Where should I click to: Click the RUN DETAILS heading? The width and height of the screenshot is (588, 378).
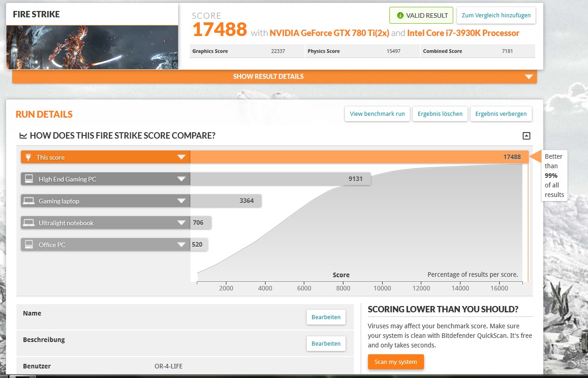tap(44, 114)
